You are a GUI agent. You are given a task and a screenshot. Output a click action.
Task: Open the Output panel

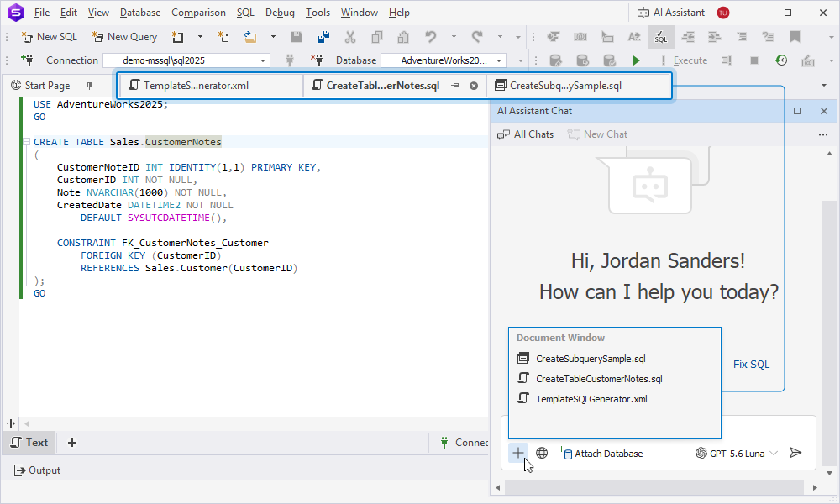click(37, 470)
